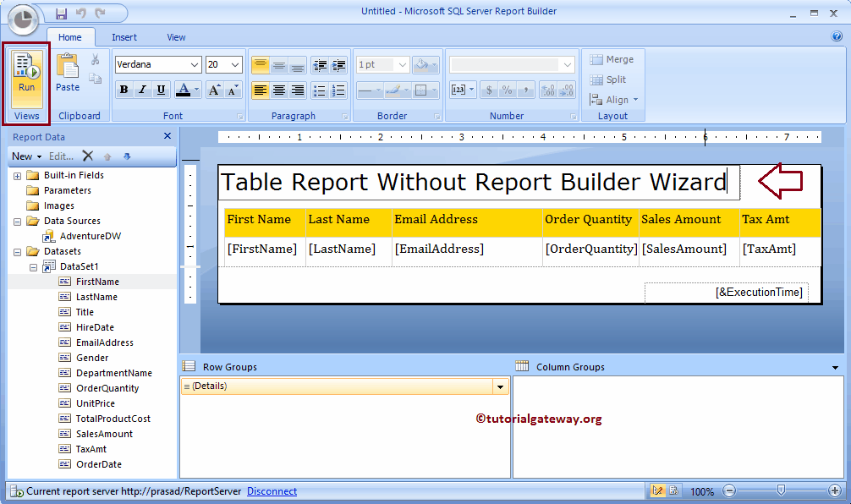The height and width of the screenshot is (504, 851).
Task: Toggle Underline formatting
Action: pyautogui.click(x=159, y=90)
